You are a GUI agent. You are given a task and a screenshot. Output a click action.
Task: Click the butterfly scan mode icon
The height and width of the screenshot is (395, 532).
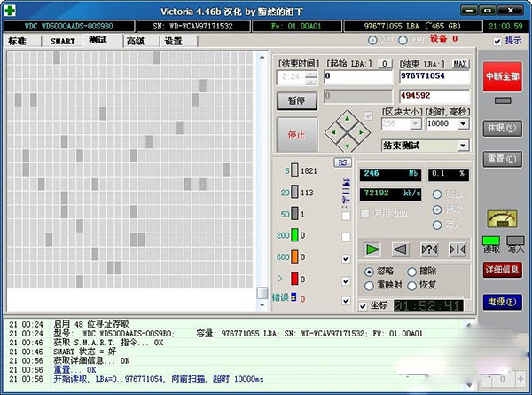click(x=457, y=249)
